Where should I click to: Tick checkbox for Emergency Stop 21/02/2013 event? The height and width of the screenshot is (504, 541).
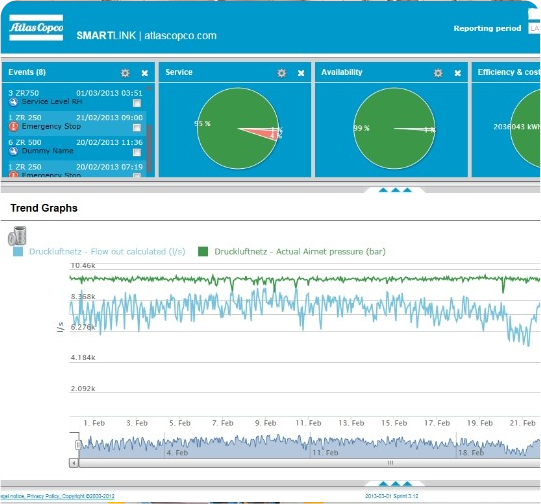pyautogui.click(x=137, y=128)
